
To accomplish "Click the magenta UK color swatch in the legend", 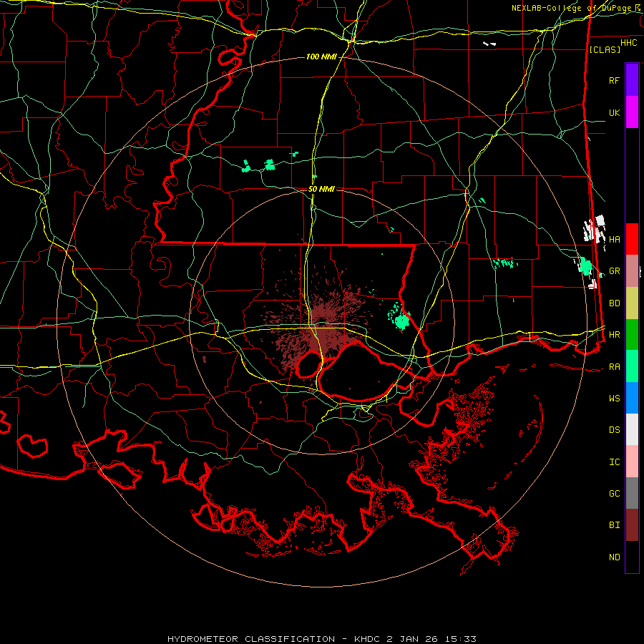I will [632, 112].
